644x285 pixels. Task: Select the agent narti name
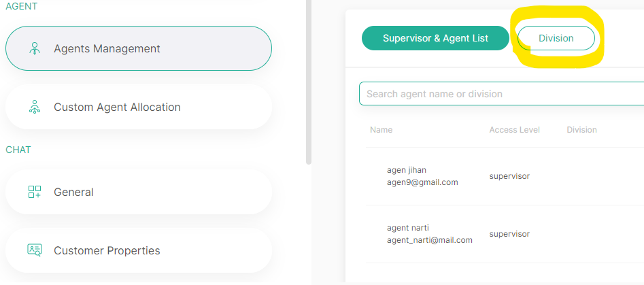coord(408,228)
